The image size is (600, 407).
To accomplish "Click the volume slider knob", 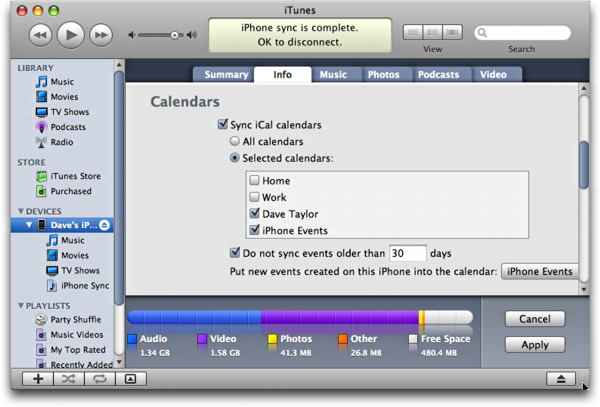I will 174,35.
